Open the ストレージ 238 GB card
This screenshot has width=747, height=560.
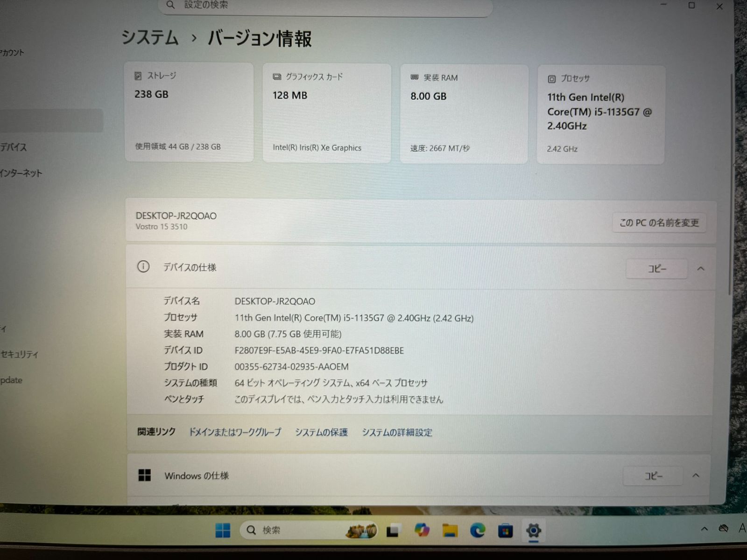[189, 112]
